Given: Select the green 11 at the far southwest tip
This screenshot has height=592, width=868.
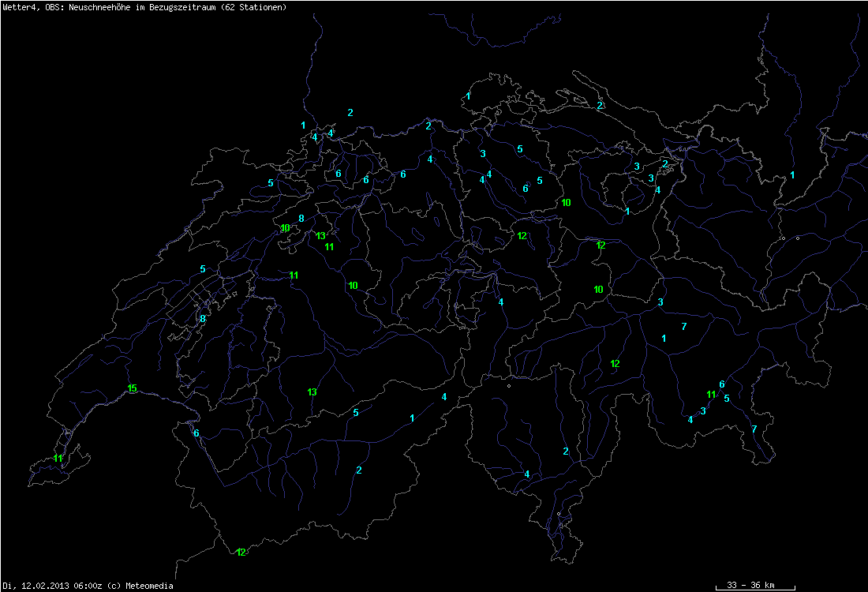Looking at the screenshot, I should (58, 459).
